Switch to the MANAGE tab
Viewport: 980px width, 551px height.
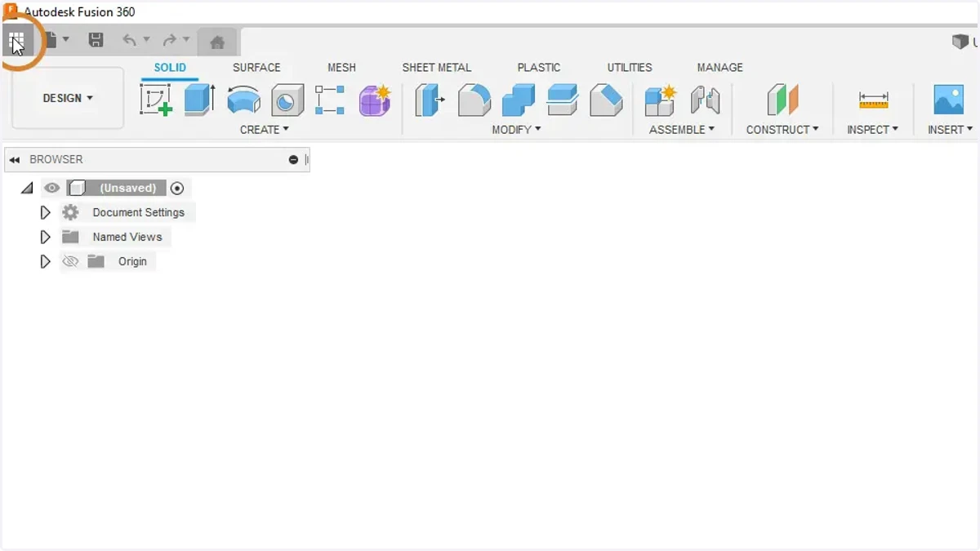[x=719, y=68]
